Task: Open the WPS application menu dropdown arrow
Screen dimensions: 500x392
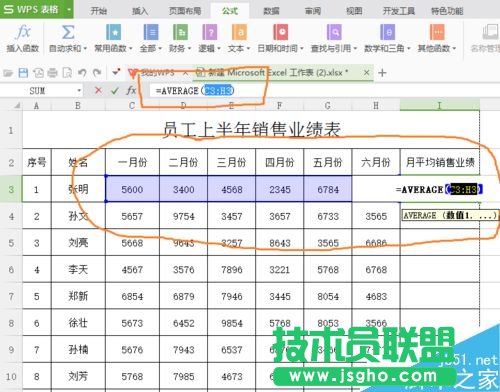Action: 69,9
